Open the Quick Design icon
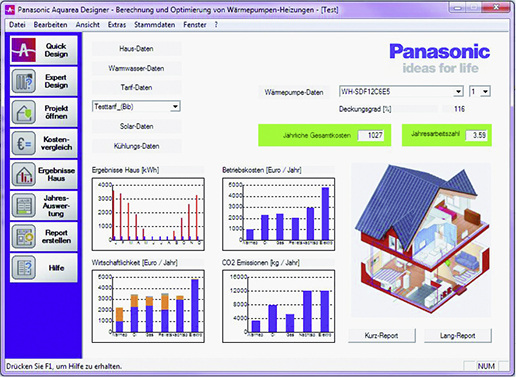The height and width of the screenshot is (377, 516). pyautogui.click(x=24, y=50)
